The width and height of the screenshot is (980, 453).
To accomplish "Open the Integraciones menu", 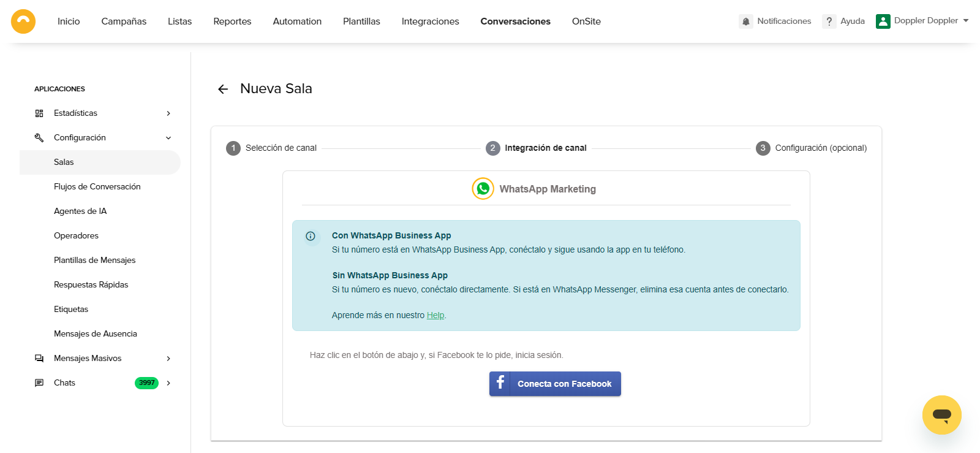I will 431,21.
